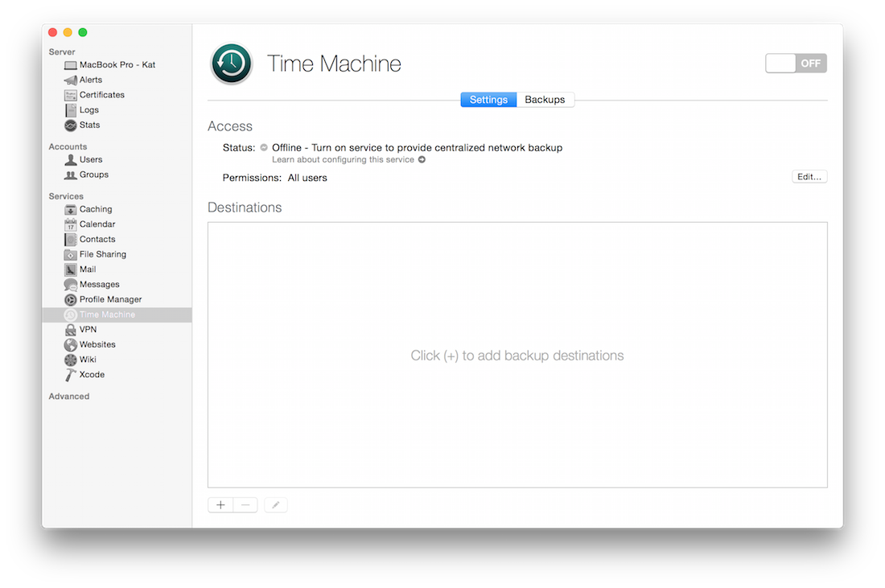Select the Calendar service icon
885x588 pixels.
pyautogui.click(x=71, y=224)
